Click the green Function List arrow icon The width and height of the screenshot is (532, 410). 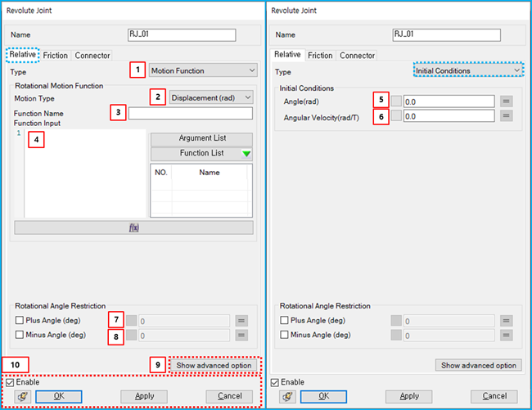[x=246, y=154]
